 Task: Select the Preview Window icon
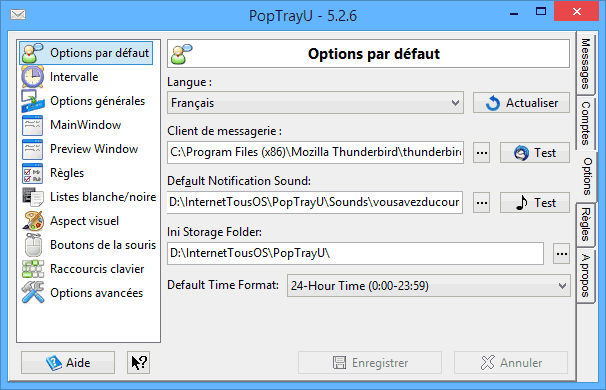point(32,149)
